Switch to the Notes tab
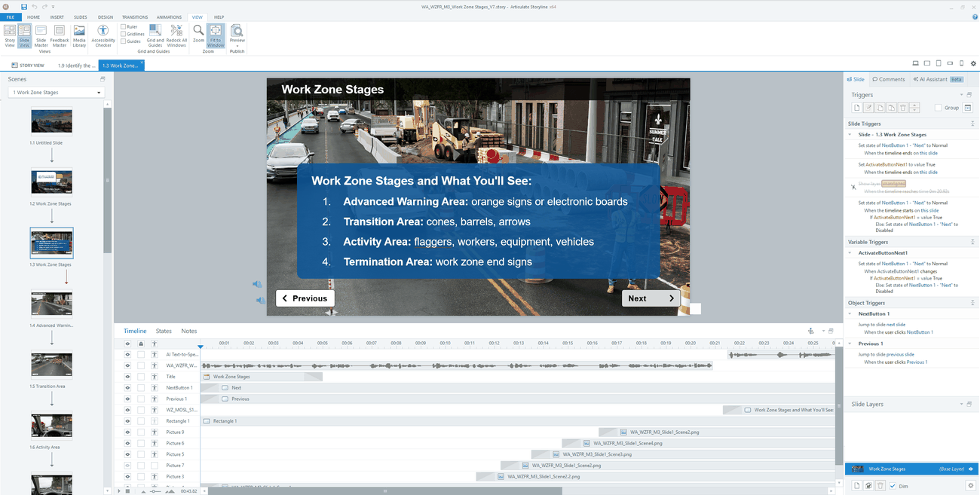This screenshot has height=495, width=980. (189, 331)
